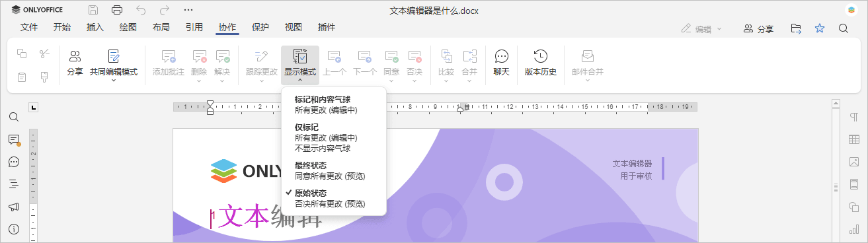Click the undo arrow icon

coord(141,10)
